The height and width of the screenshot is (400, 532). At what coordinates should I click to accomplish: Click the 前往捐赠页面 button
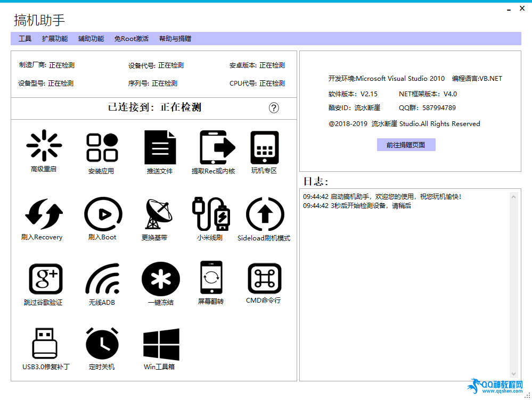coord(406,145)
